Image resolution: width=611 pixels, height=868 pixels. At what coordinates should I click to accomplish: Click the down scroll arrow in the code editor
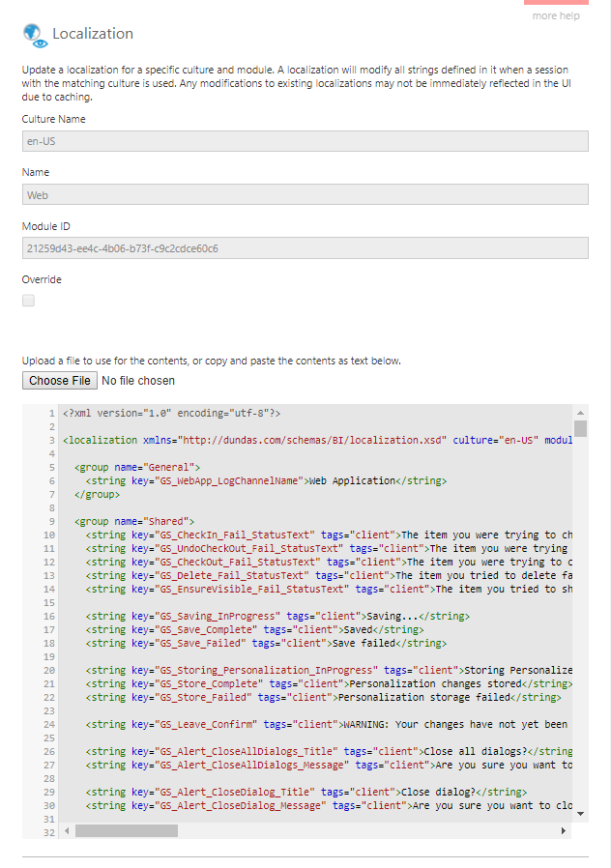(580, 814)
